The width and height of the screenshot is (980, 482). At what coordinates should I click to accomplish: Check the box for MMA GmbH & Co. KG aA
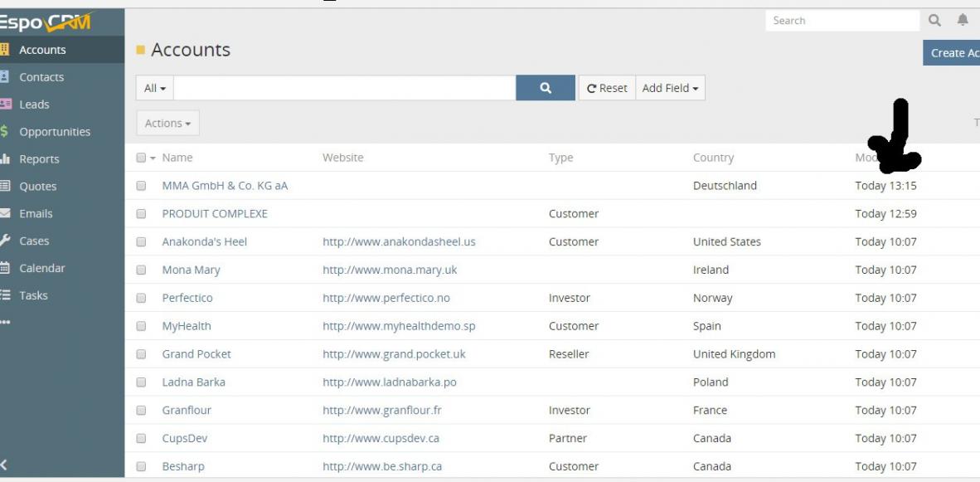coord(141,186)
